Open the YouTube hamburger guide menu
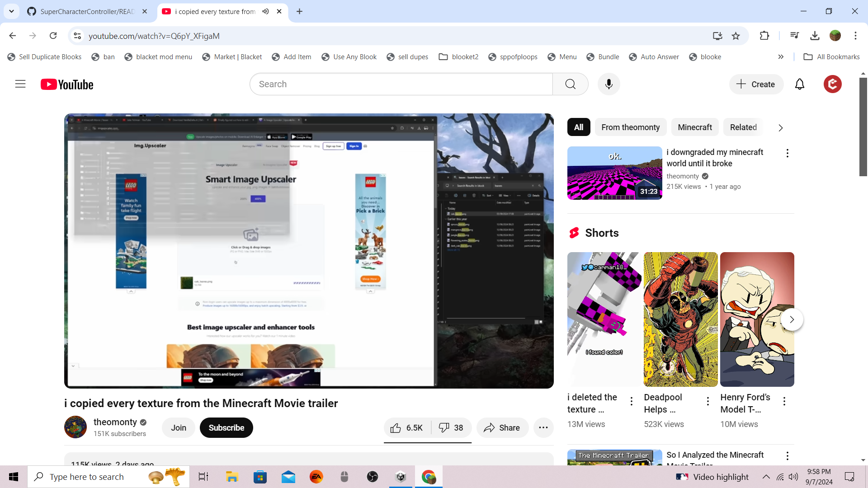Image resolution: width=868 pixels, height=488 pixels. click(20, 84)
